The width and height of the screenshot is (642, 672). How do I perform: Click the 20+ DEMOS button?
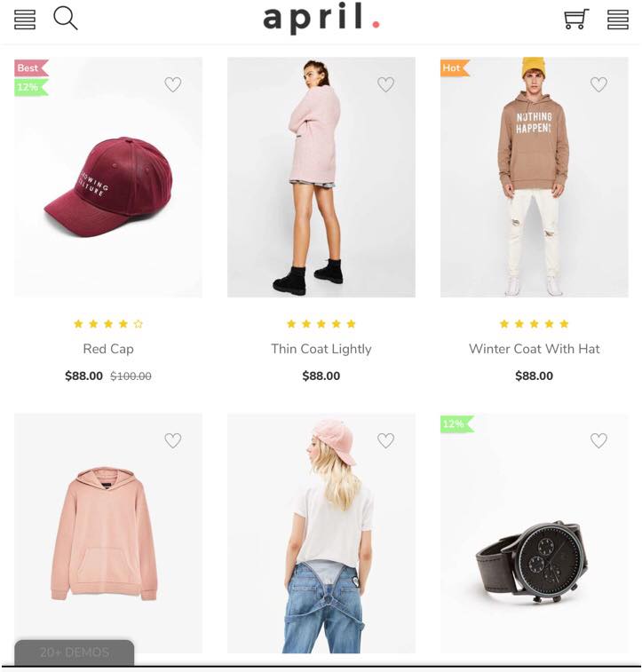75,652
